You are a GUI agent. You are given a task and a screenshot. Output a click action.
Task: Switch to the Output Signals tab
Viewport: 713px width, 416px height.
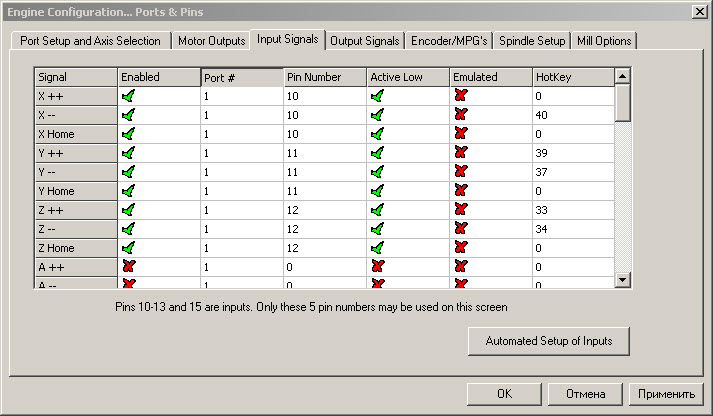coord(365,41)
